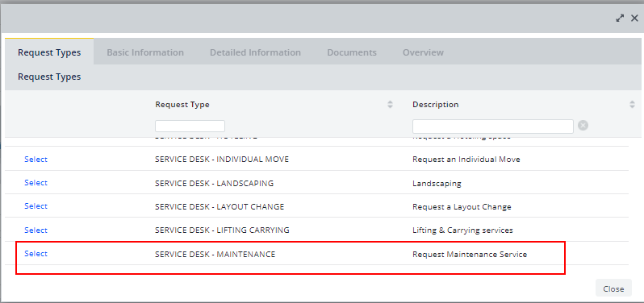
Task: Open the Basic Information tab
Action: pos(145,52)
